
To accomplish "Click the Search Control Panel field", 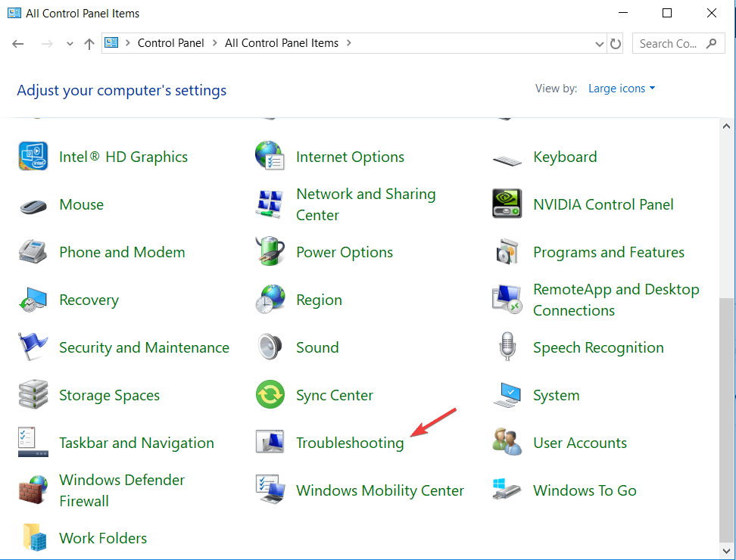I will [x=678, y=44].
